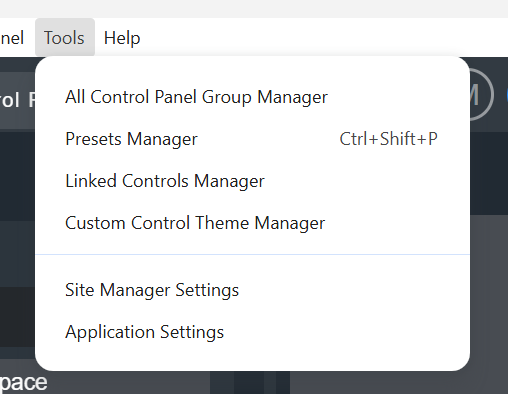Open Presets Manager entry
Image resolution: width=508 pixels, height=394 pixels.
(x=252, y=139)
